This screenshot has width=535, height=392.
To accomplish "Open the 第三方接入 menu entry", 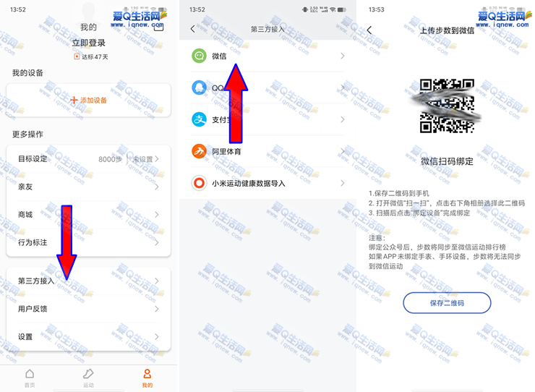I will 36,281.
